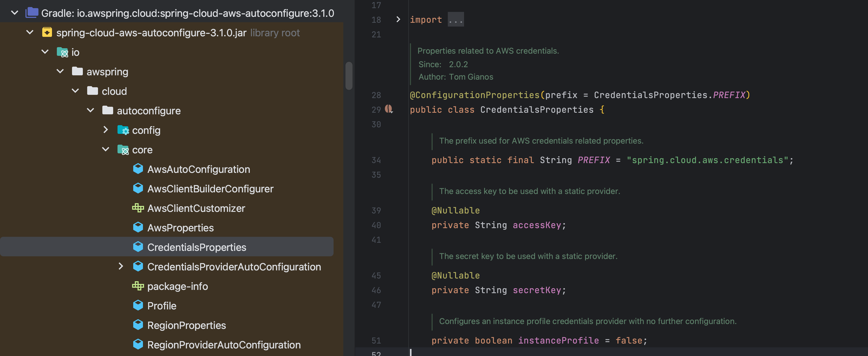This screenshot has width=868, height=356.
Task: Click the AwsClientCustomizer interface icon
Action: [138, 208]
